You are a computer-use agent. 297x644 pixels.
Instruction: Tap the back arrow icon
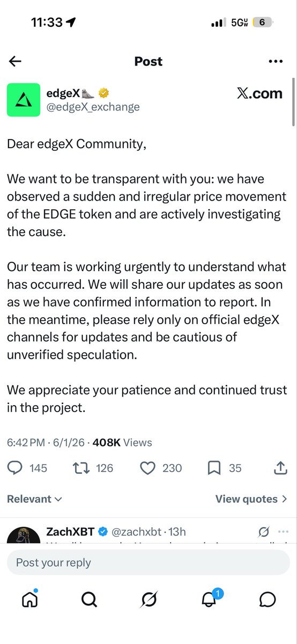tap(15, 61)
